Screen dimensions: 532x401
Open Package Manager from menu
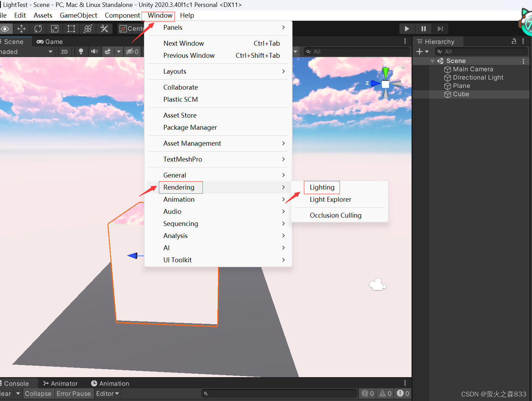[218, 128]
